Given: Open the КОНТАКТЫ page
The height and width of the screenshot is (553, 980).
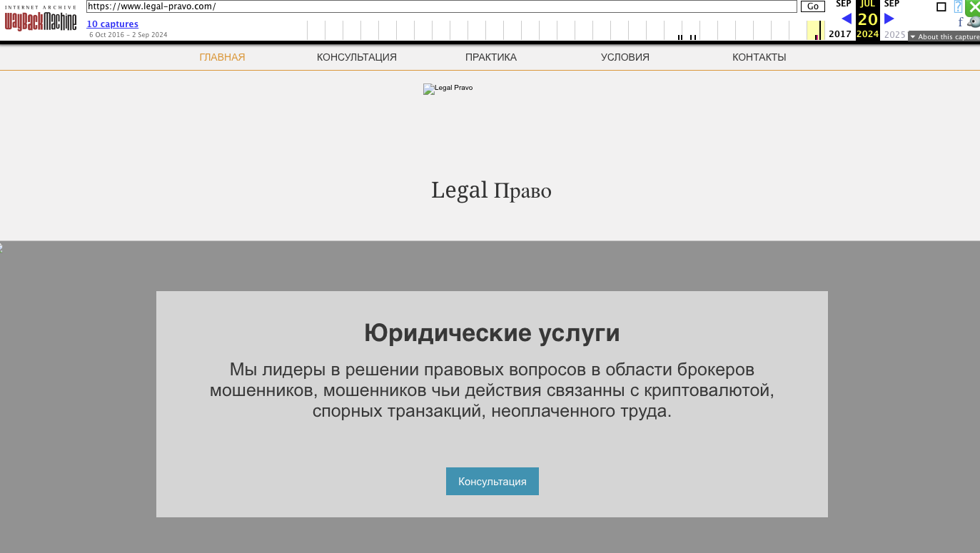Looking at the screenshot, I should [x=759, y=57].
